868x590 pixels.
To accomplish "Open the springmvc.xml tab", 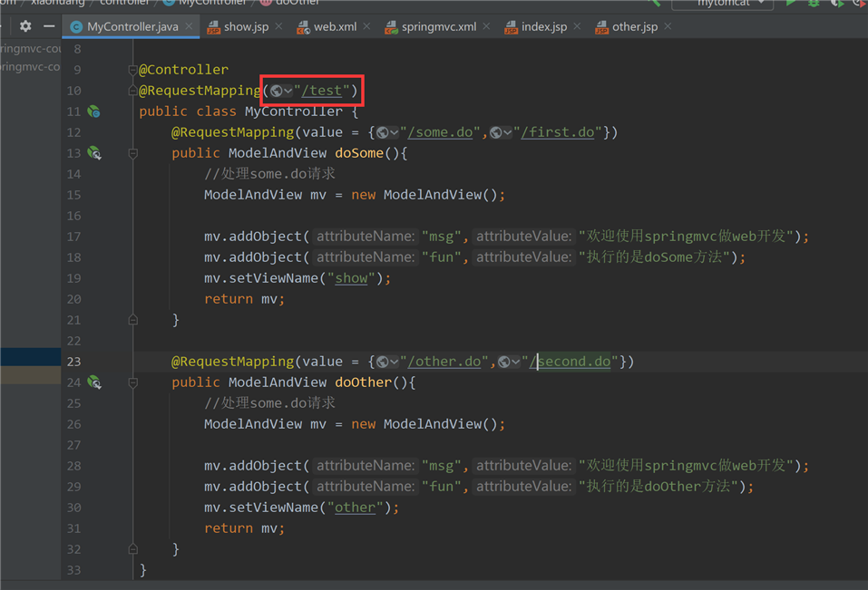I will tap(439, 26).
